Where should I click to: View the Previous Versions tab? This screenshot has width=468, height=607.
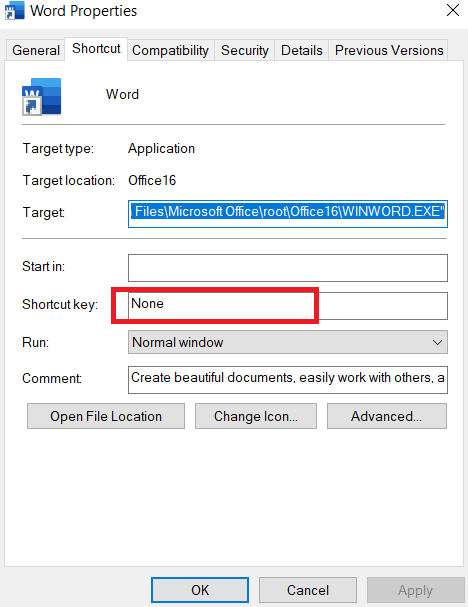[389, 50]
